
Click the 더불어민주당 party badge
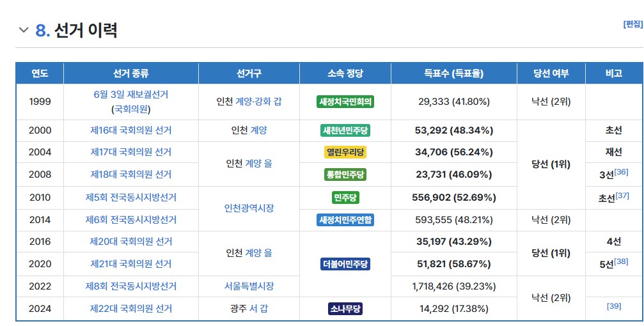tap(345, 264)
